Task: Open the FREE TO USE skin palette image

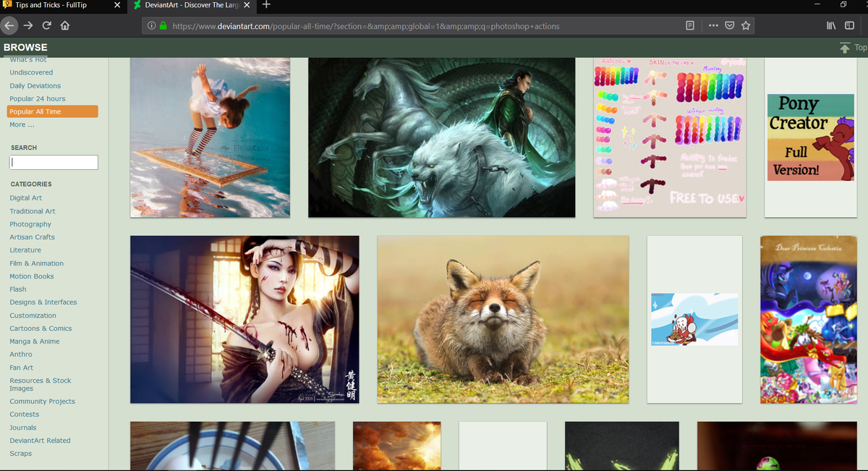Action: point(670,137)
